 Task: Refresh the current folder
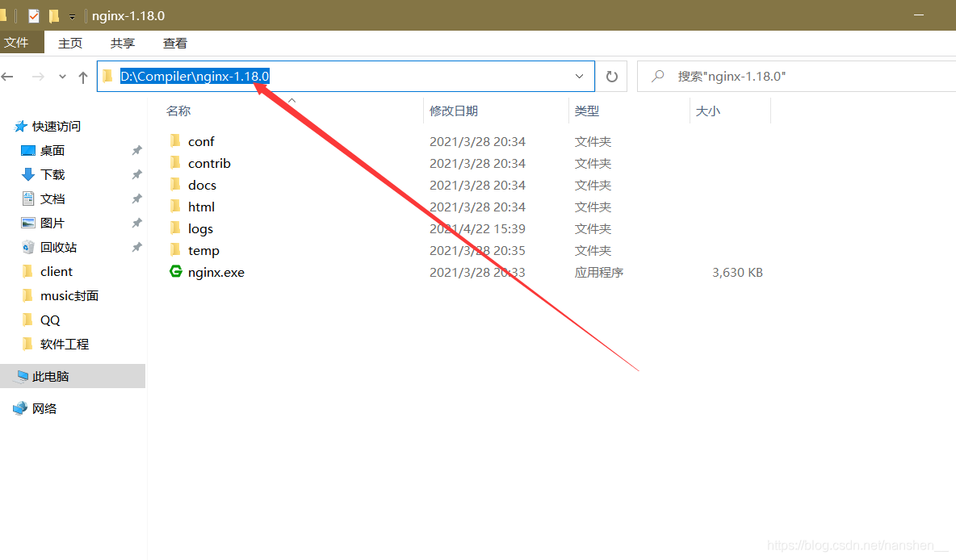(611, 76)
